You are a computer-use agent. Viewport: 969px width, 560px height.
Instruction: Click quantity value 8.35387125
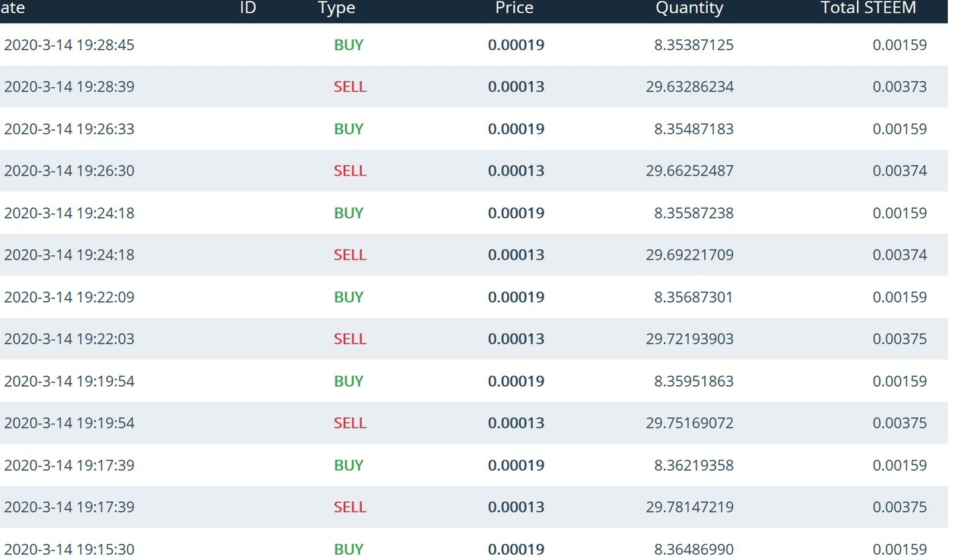tap(693, 45)
